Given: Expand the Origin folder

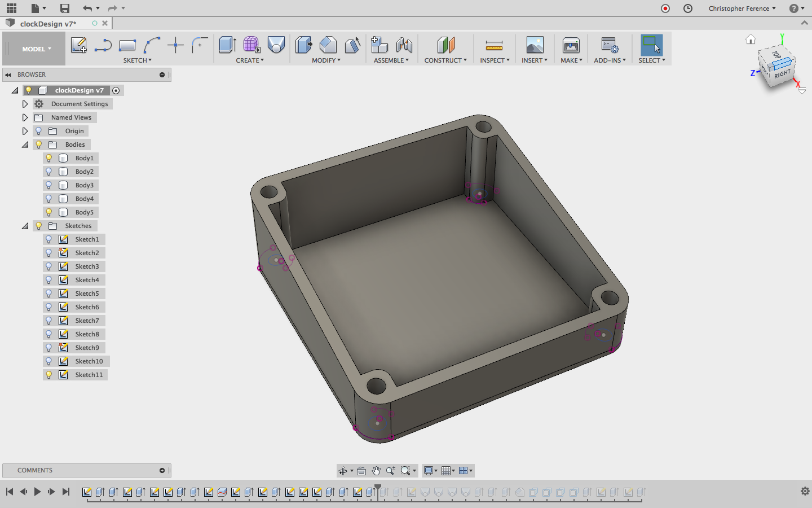Looking at the screenshot, I should (25, 131).
